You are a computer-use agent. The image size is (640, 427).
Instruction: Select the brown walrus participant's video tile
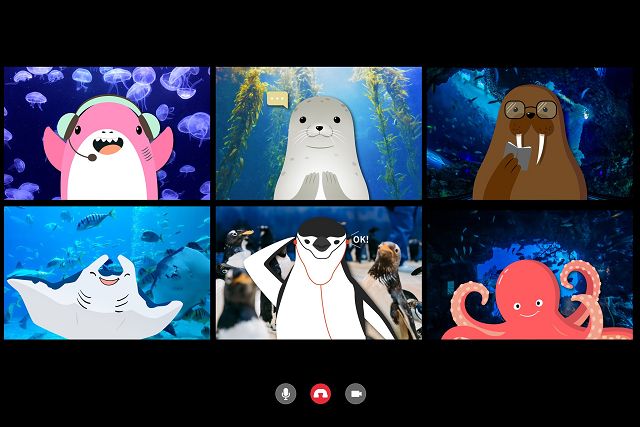click(x=530, y=133)
